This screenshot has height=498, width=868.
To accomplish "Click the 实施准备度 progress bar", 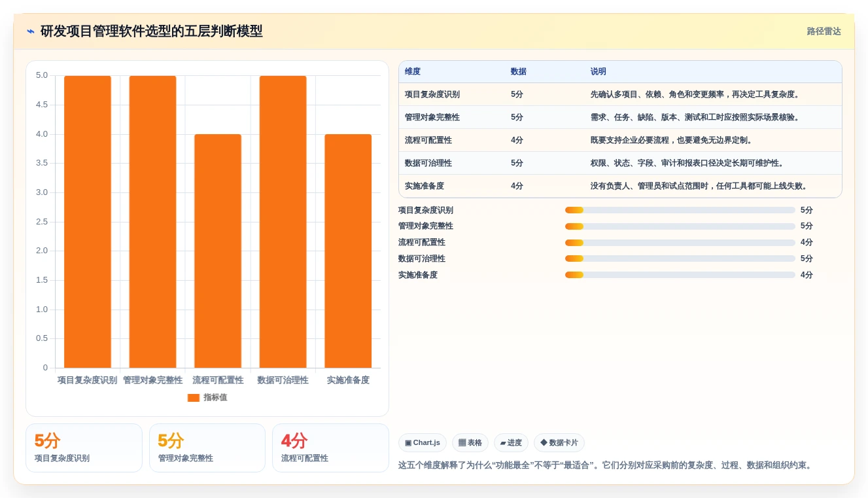I will (680, 275).
